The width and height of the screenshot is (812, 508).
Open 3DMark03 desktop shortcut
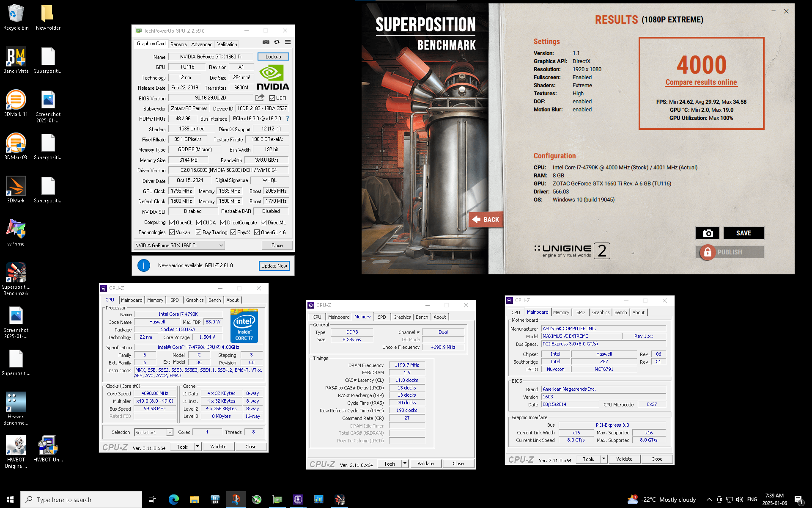[x=16, y=146]
